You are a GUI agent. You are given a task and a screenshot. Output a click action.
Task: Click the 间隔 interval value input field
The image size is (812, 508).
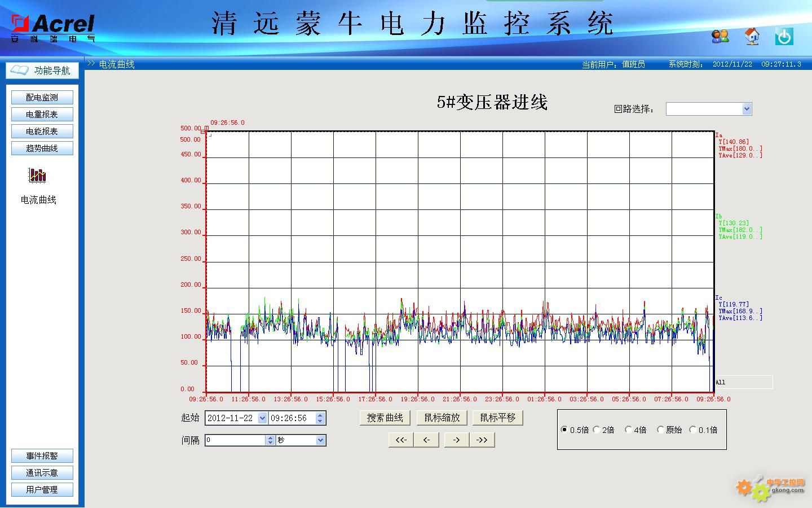click(235, 440)
